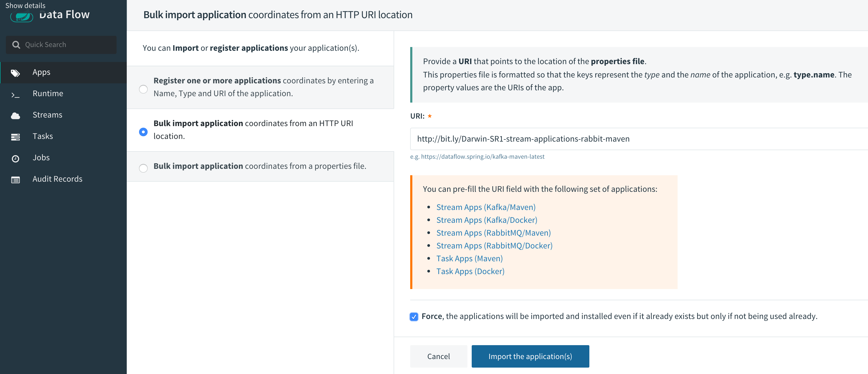Click the Audit Records list icon

point(15,180)
